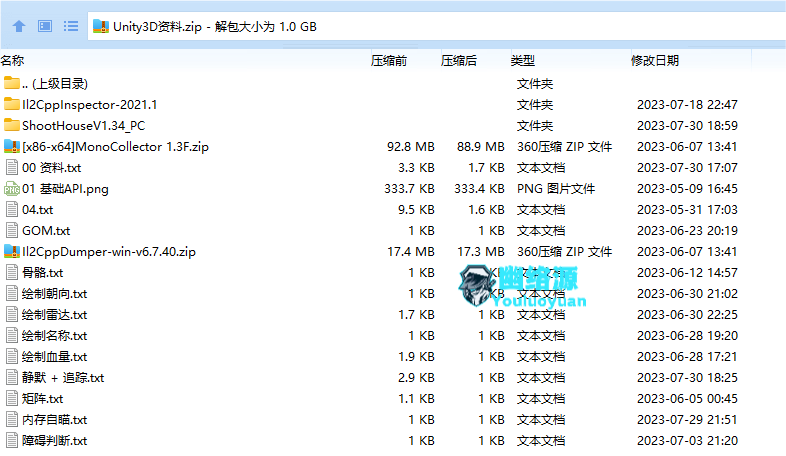Click the date 2023-07-29 21:51
Image resolution: width=786 pixels, height=456 pixels.
[687, 420]
